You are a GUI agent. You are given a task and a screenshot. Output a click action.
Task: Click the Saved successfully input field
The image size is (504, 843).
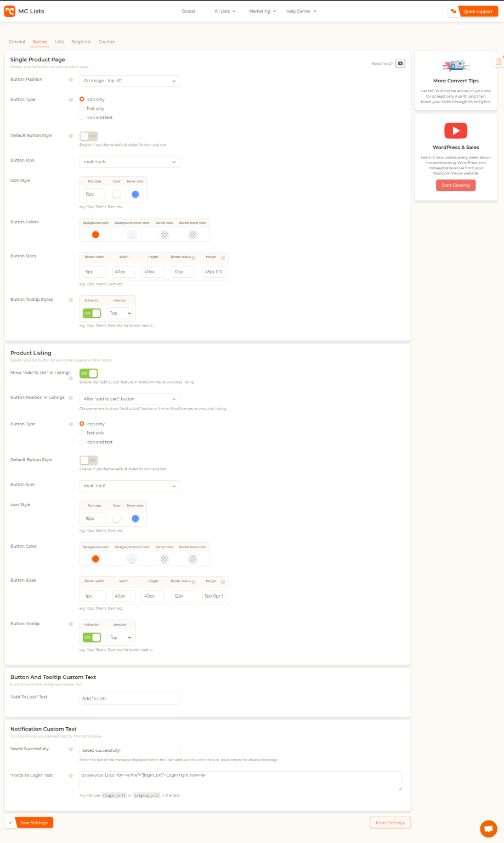129,750
